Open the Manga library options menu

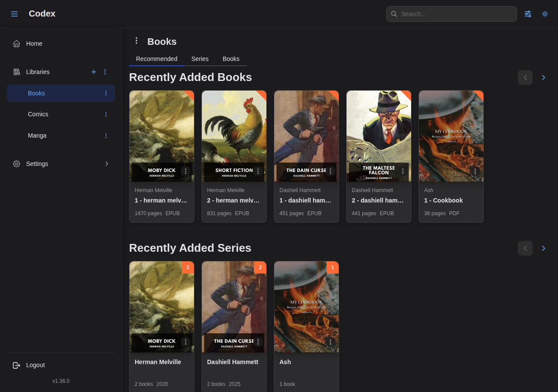click(x=105, y=136)
